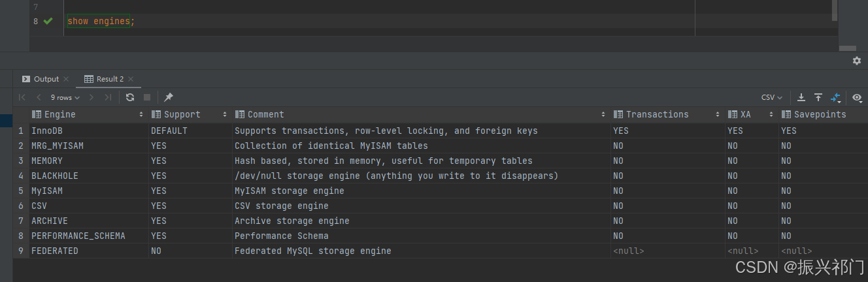Select the Result 2 tab

(x=104, y=79)
